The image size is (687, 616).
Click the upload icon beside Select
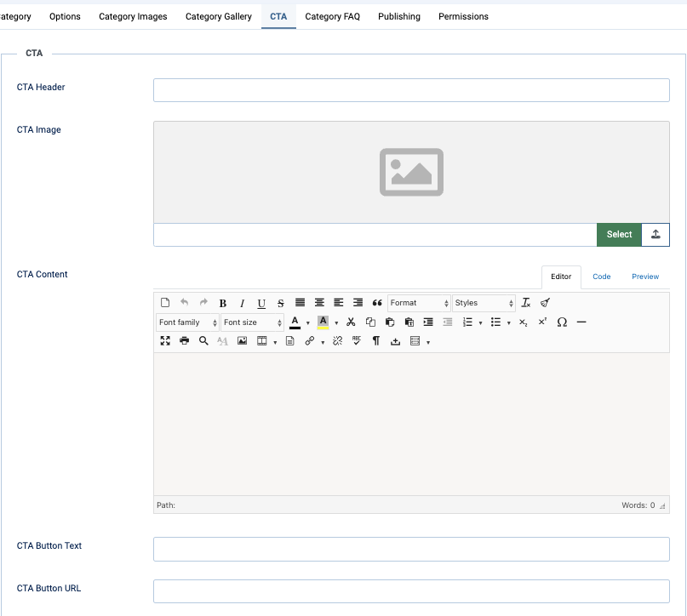tap(656, 235)
